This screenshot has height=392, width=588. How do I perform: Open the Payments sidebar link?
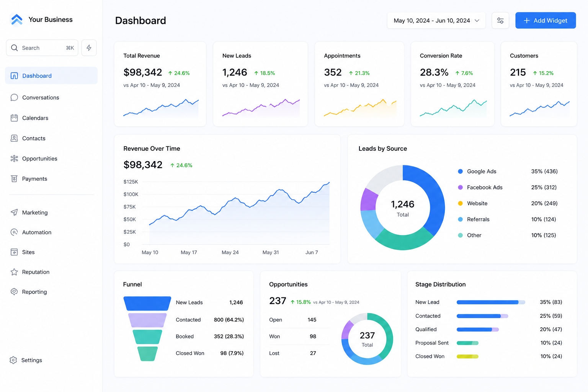pyautogui.click(x=51, y=179)
